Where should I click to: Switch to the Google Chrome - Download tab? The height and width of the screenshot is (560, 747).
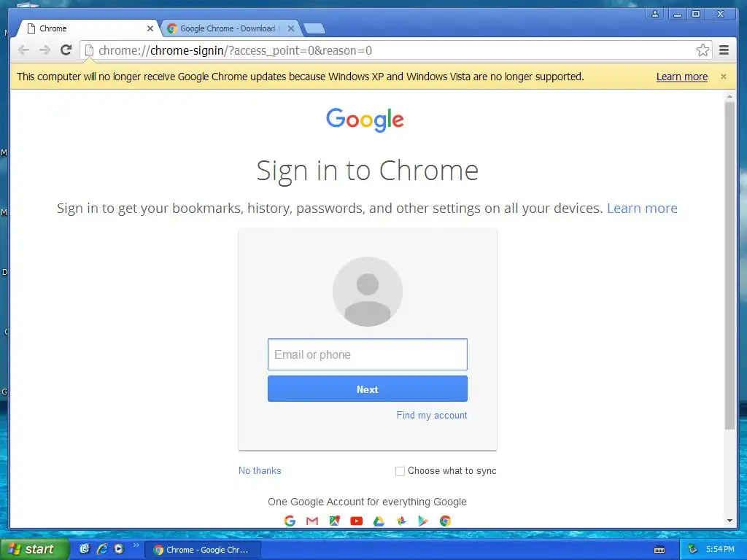pos(231,28)
